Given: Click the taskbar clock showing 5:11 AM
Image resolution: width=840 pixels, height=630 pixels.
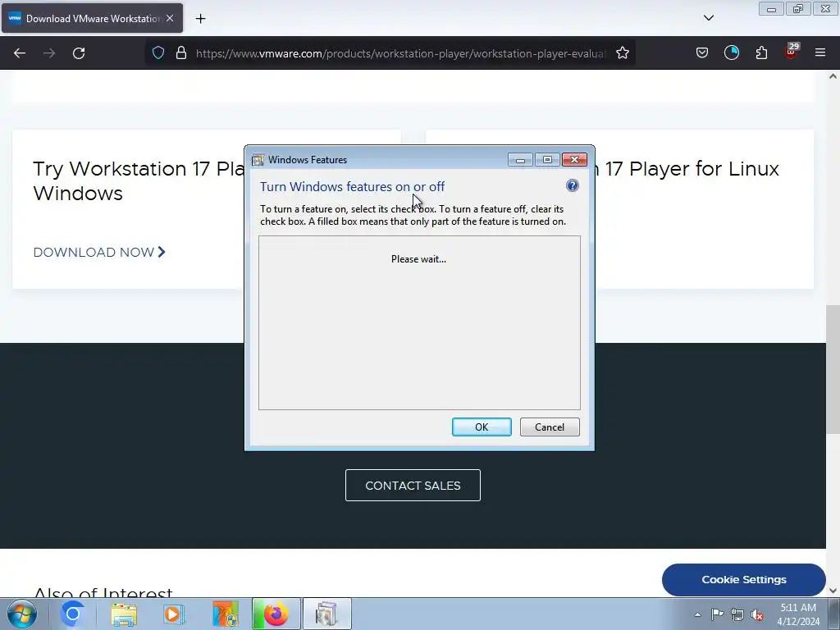Looking at the screenshot, I should click(x=798, y=614).
